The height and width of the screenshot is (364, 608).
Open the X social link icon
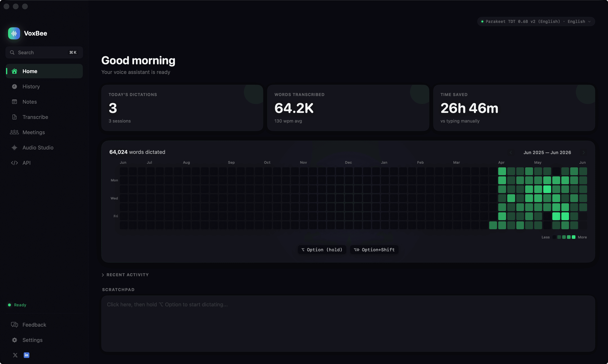pyautogui.click(x=15, y=355)
